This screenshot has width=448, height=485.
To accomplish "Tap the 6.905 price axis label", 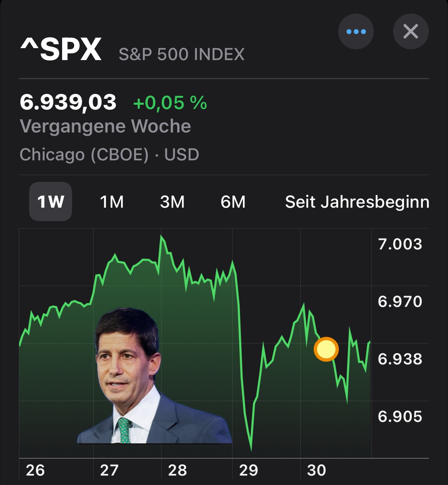I will click(400, 417).
